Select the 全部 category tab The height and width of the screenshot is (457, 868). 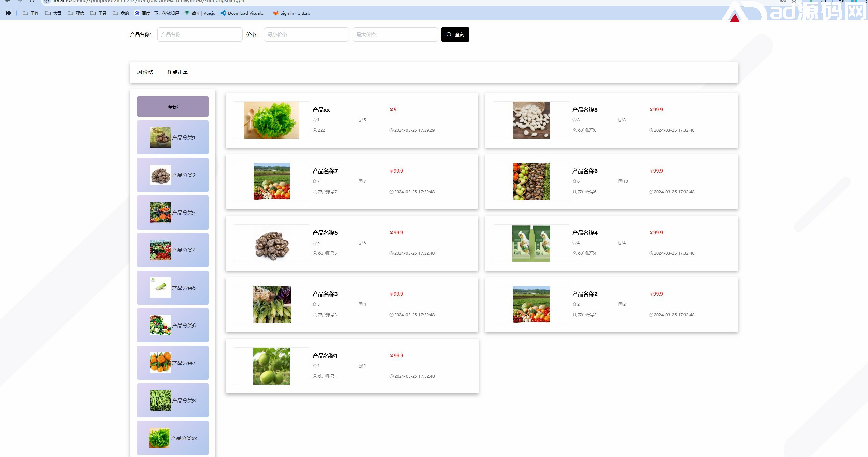pyautogui.click(x=173, y=107)
